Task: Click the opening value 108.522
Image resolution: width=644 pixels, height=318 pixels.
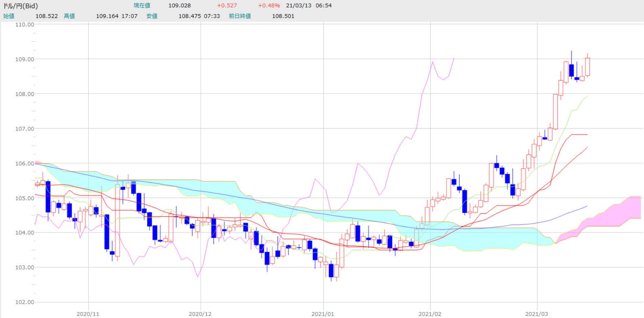Action: pyautogui.click(x=47, y=16)
